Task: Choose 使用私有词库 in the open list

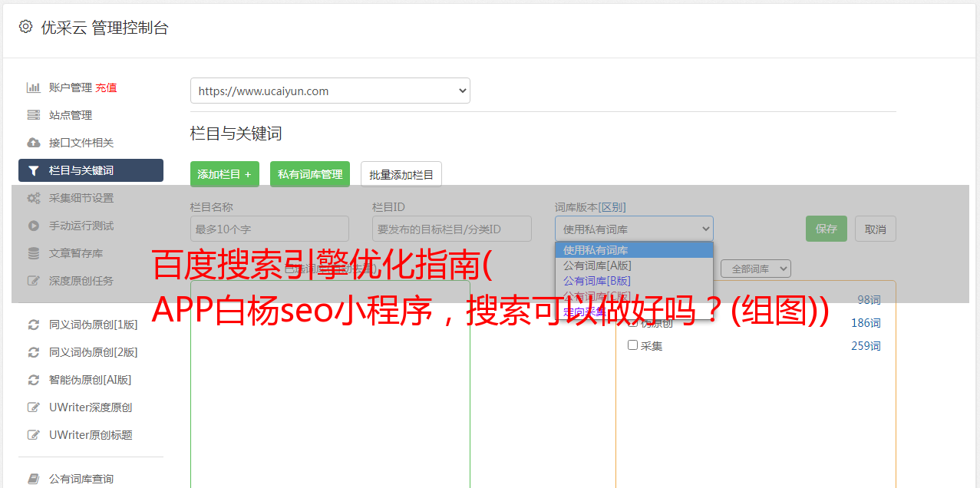Action: pos(634,250)
